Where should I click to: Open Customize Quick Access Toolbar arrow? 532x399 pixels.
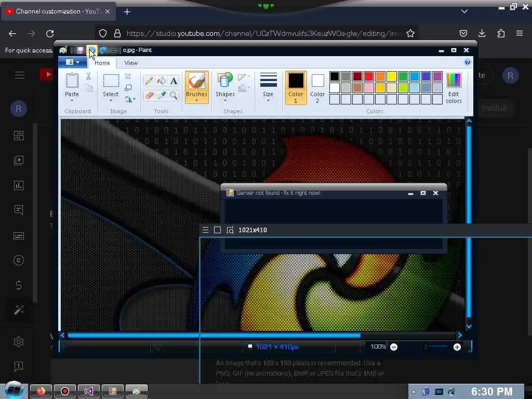click(113, 51)
